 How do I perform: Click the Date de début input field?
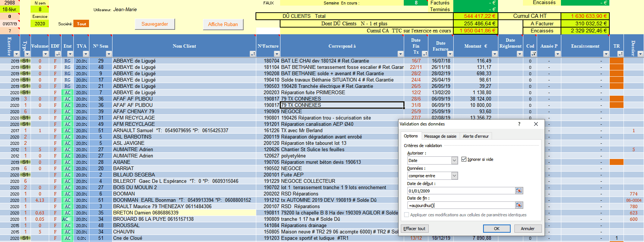pos(461,191)
